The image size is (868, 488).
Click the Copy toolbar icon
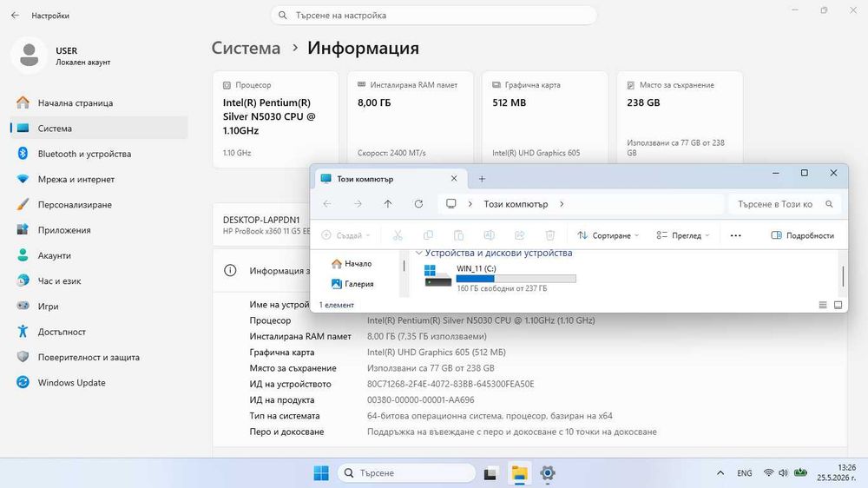point(428,235)
